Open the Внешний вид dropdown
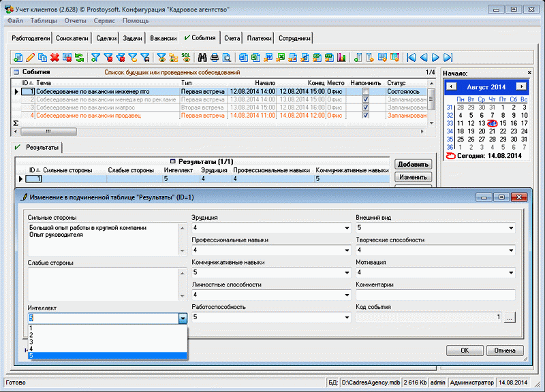Viewport: 545px width, 392px height. tap(510, 228)
